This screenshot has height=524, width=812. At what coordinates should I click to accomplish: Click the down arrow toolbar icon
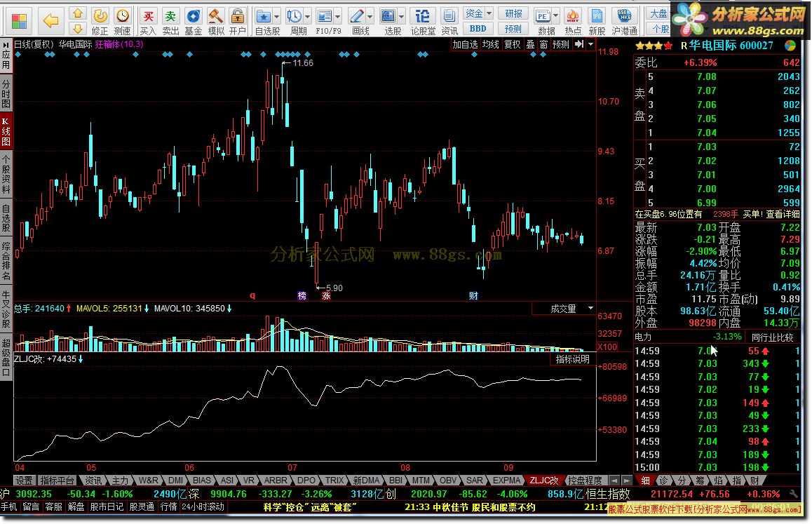[78, 29]
